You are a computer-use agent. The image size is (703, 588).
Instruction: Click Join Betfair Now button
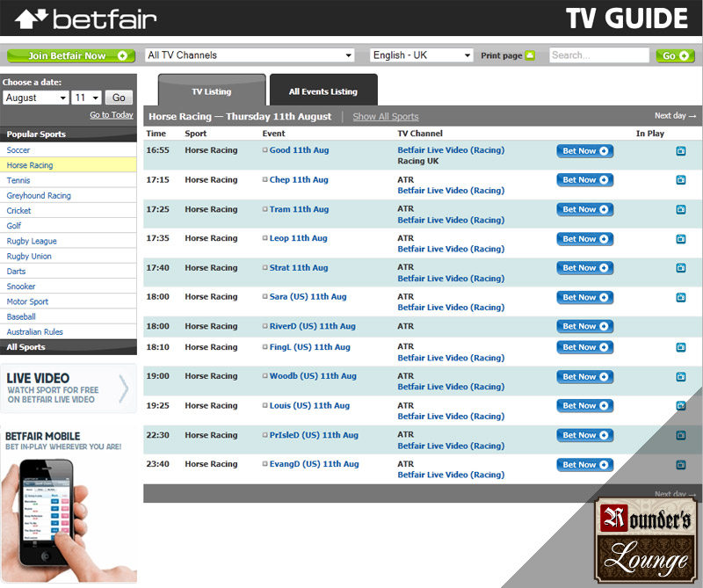71,55
